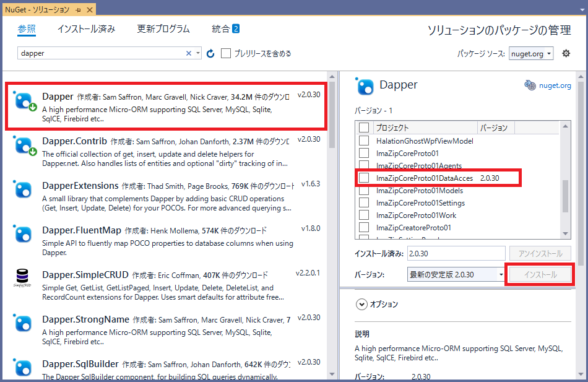Image resolution: width=588 pixels, height=382 pixels.
Task: Open the nuget.org link
Action: (555, 85)
